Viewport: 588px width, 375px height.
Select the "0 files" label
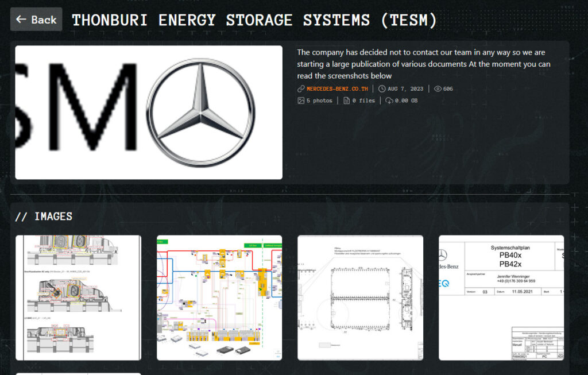tap(363, 100)
